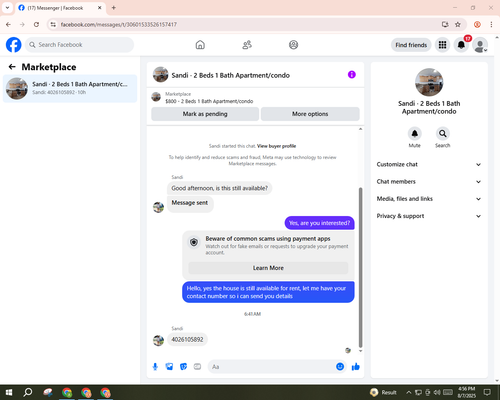Expand the Privacy & support section
500x400 pixels.
pyautogui.click(x=429, y=216)
